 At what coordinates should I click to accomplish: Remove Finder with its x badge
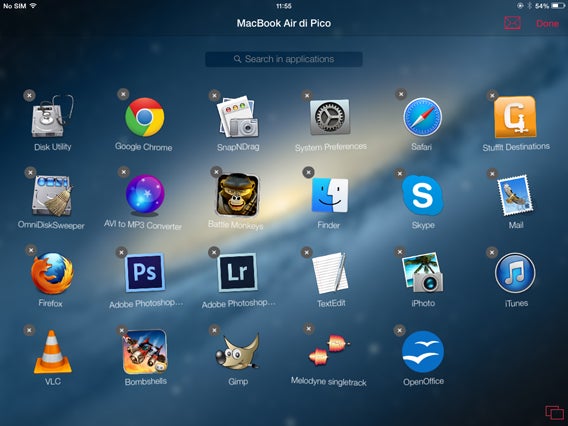tap(308, 172)
